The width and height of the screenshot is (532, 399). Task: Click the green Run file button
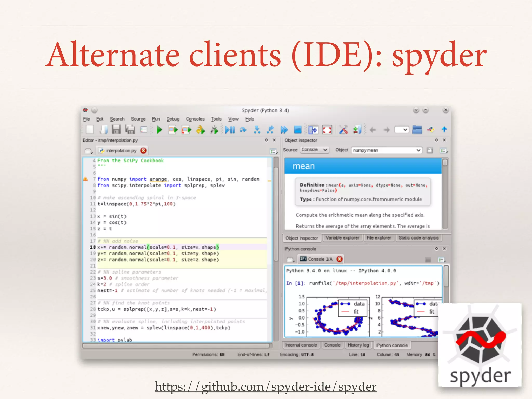coord(159,129)
